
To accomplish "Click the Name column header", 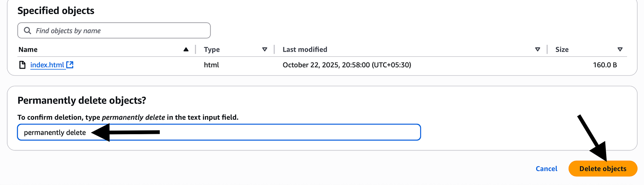I will [28, 50].
